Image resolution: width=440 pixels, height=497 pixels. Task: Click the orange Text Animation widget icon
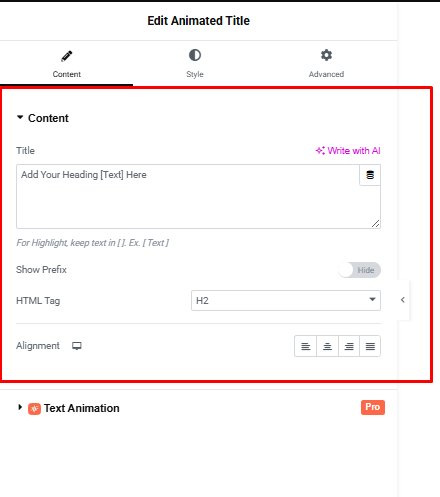pyautogui.click(x=34, y=409)
